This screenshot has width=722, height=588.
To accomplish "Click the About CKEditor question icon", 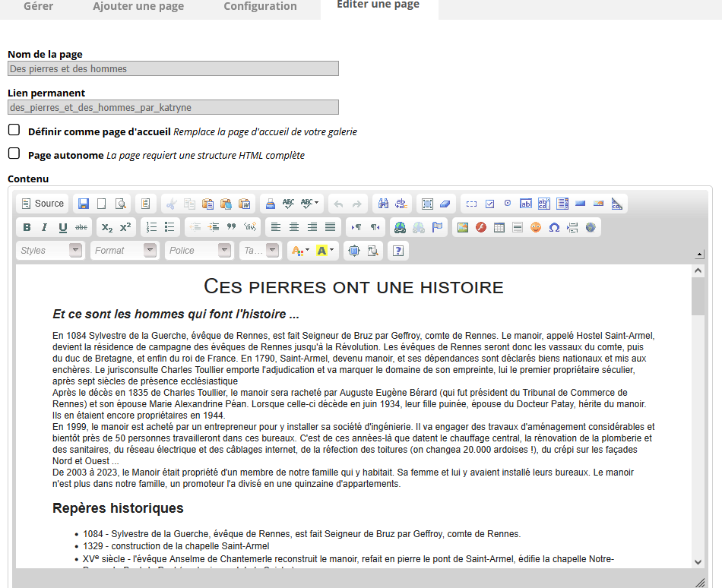I will click(x=398, y=250).
